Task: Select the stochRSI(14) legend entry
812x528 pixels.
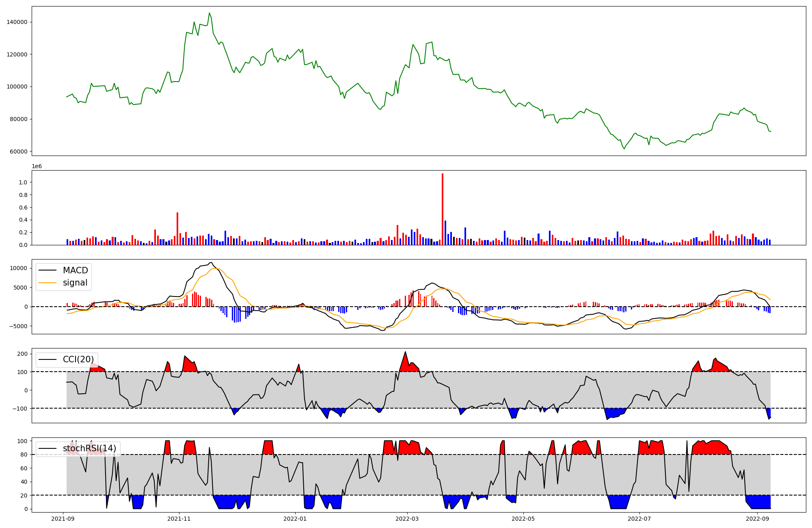Action: point(89,448)
